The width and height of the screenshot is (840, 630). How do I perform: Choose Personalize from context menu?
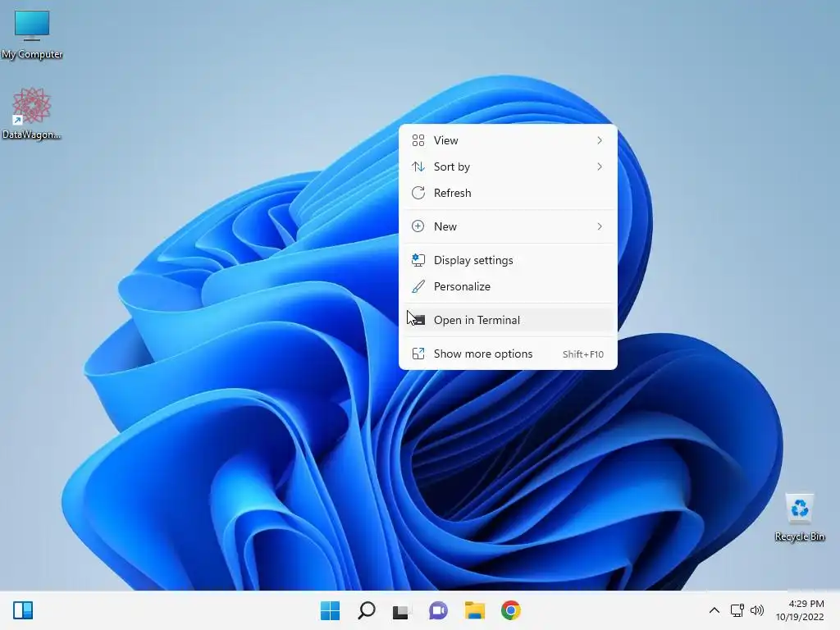[x=508, y=286]
